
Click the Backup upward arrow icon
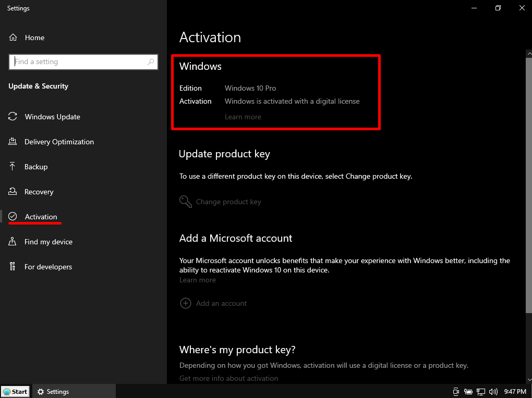12,167
